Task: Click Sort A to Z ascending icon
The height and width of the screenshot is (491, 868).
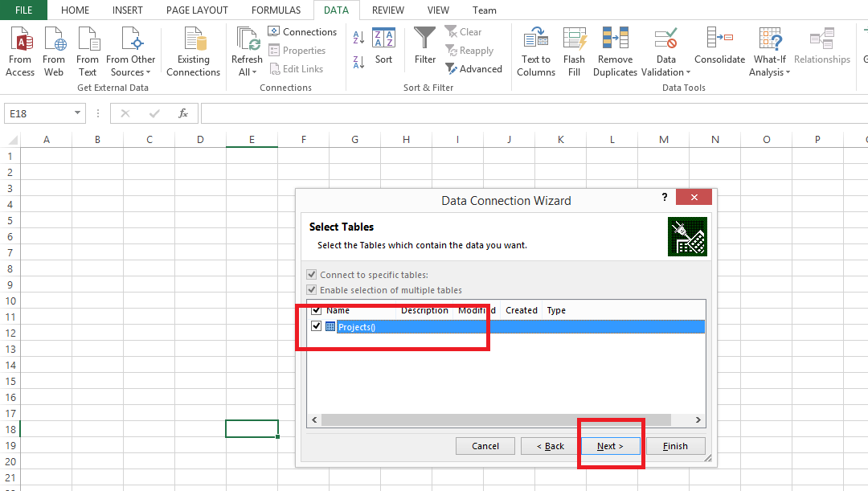Action: [x=358, y=37]
